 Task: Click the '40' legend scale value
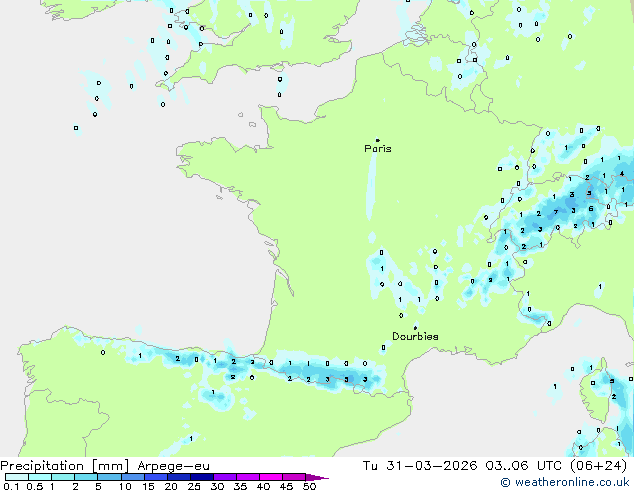pos(263,486)
